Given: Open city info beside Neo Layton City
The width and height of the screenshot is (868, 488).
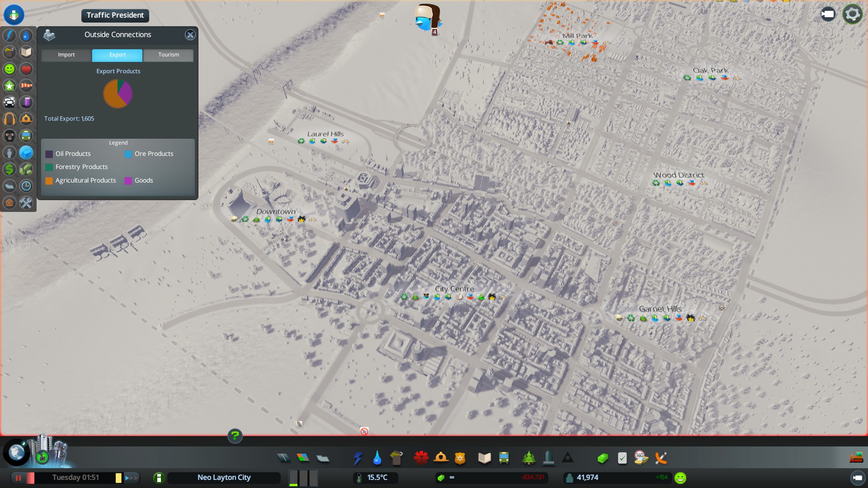Looking at the screenshot, I should point(159,478).
